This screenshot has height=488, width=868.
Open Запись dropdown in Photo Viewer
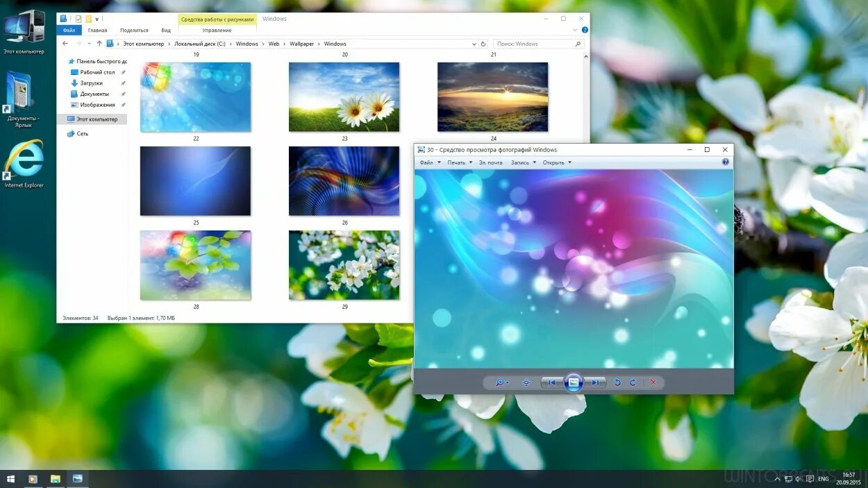coord(524,162)
